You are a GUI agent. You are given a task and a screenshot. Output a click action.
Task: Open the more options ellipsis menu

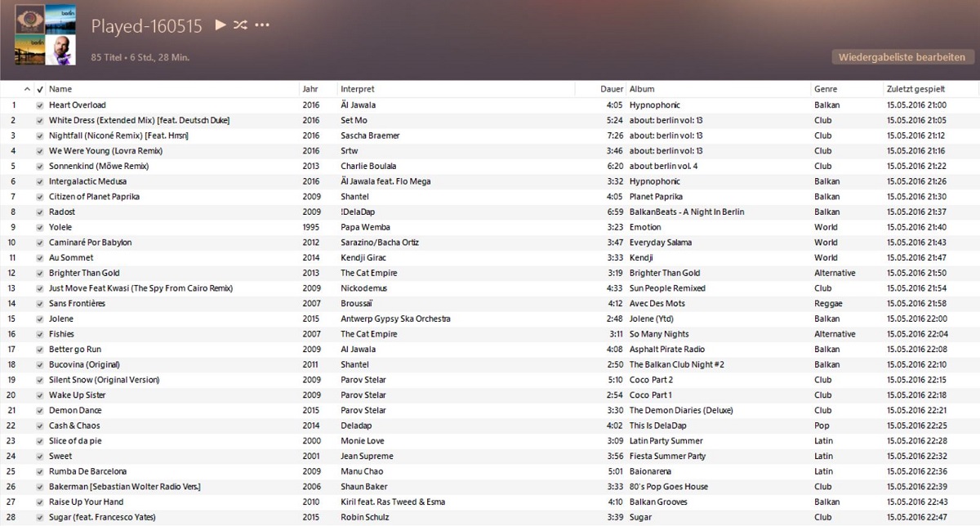[x=261, y=26]
